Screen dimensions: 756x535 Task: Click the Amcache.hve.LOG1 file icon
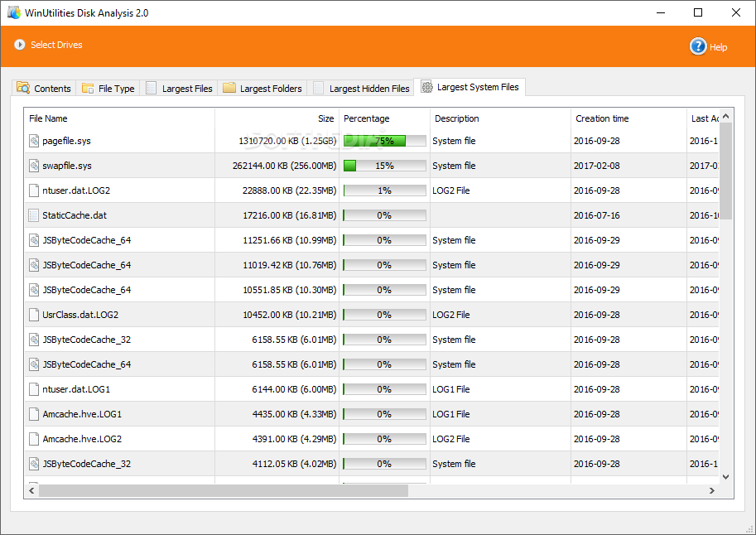pyautogui.click(x=34, y=414)
